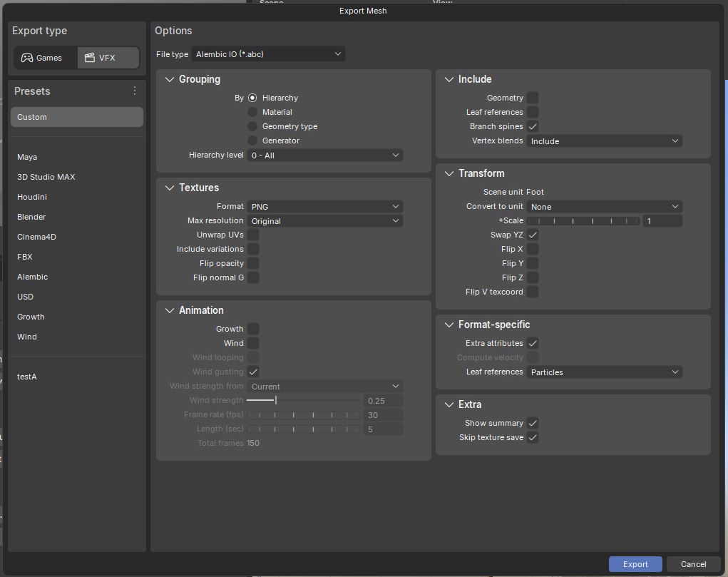This screenshot has width=728, height=577.
Task: Choose Generator as the grouping method
Action: [253, 141]
